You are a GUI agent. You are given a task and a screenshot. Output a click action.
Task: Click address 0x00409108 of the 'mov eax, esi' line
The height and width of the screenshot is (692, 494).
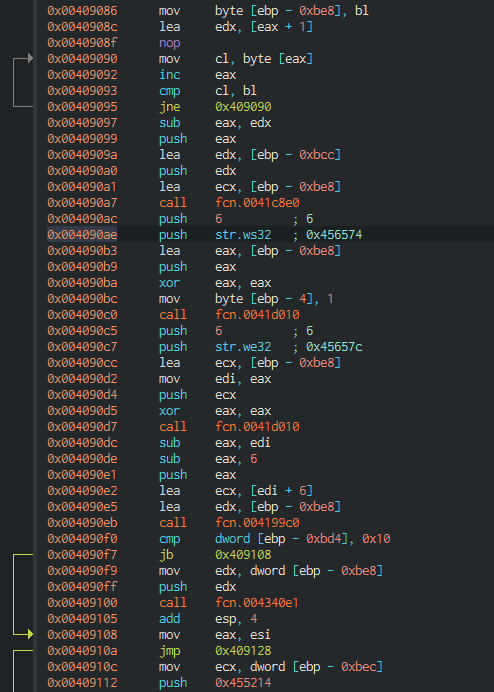pyautogui.click(x=82, y=635)
